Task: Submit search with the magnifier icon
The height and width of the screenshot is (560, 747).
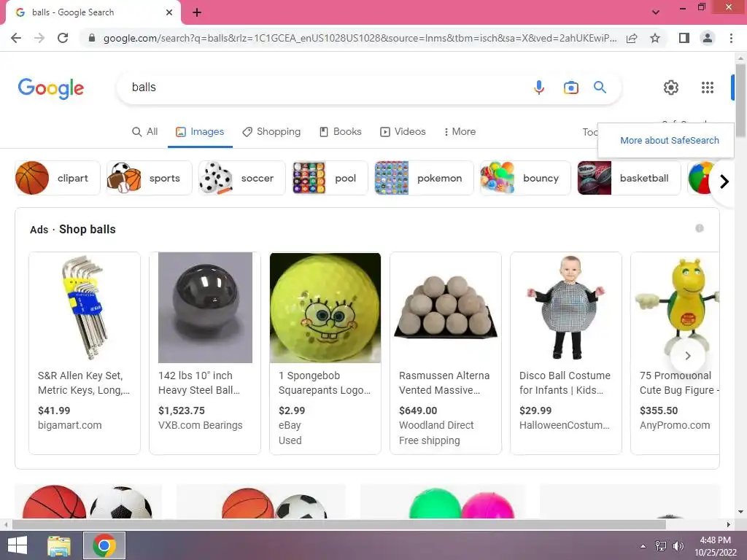Action: pos(600,87)
